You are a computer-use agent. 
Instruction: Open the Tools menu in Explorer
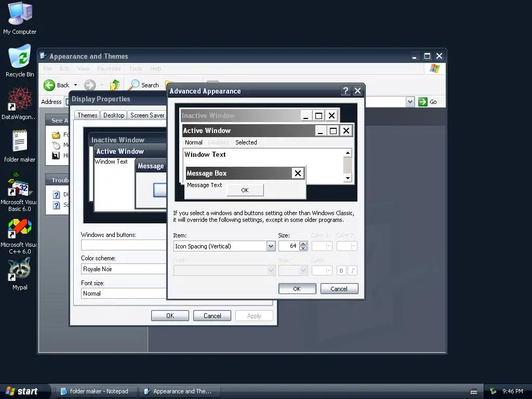[136, 69]
